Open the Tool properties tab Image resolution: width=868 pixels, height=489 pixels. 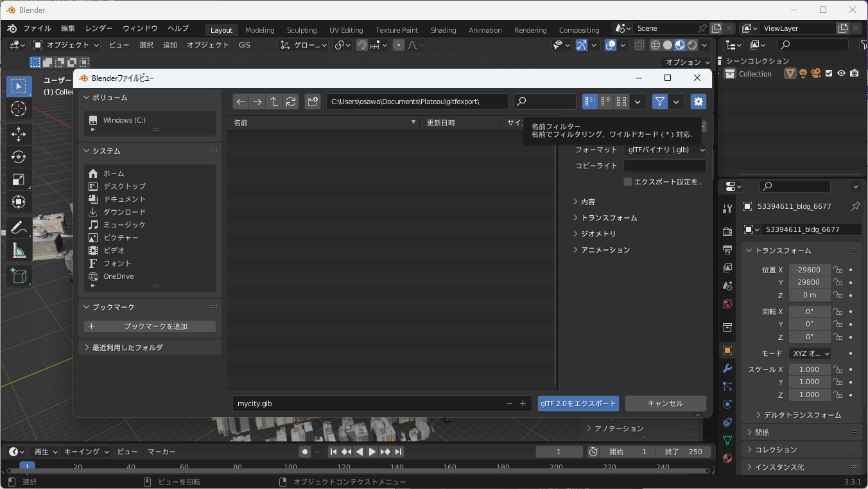pos(727,209)
